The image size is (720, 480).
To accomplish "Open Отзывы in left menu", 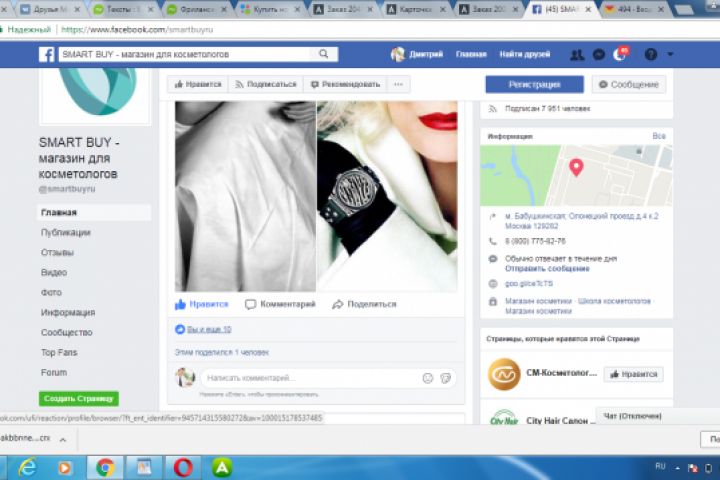I will pyautogui.click(x=57, y=253).
